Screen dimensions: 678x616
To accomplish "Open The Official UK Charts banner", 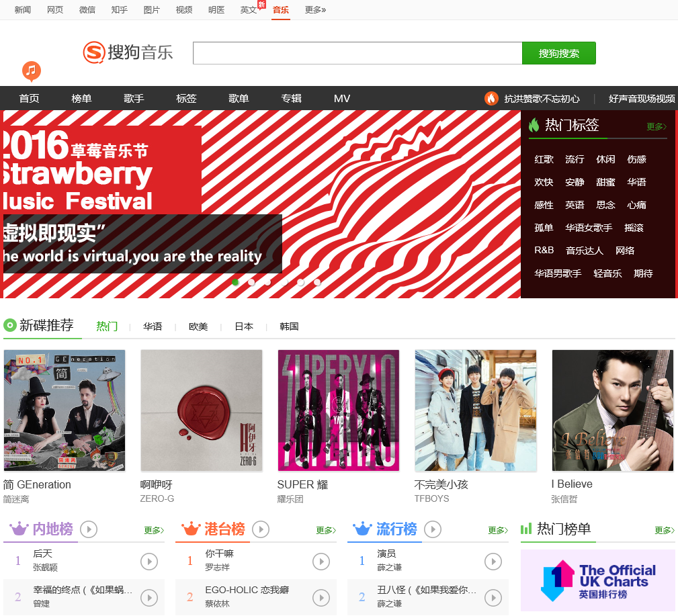I will [598, 580].
